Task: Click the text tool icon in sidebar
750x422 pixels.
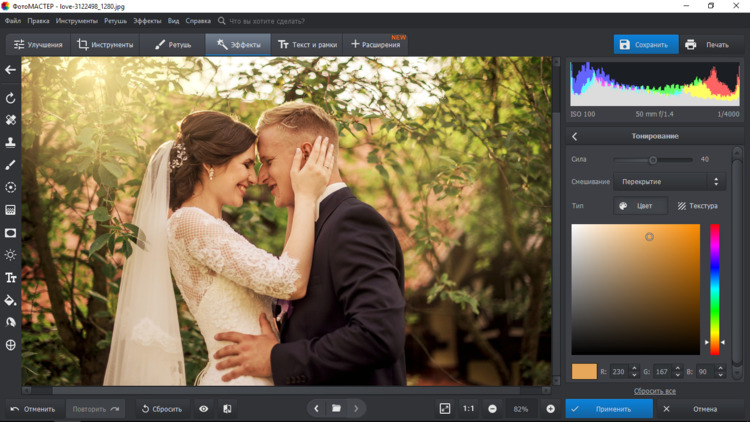Action: 11,277
